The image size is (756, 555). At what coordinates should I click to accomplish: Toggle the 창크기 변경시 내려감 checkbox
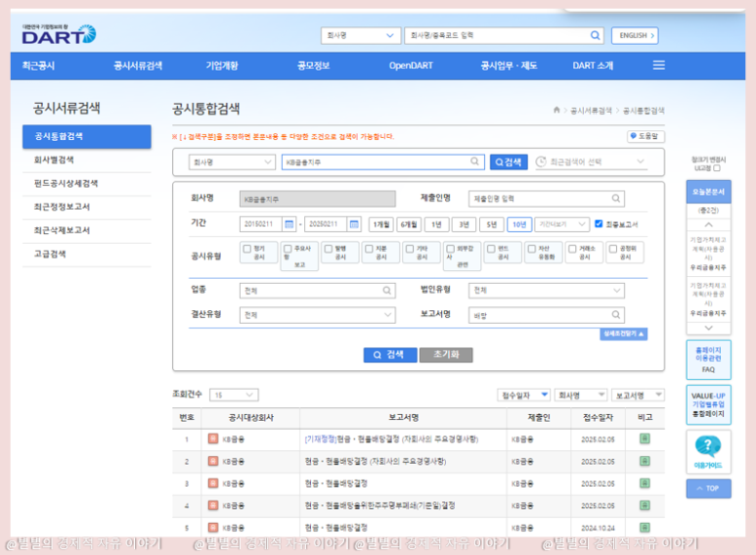coord(717,168)
